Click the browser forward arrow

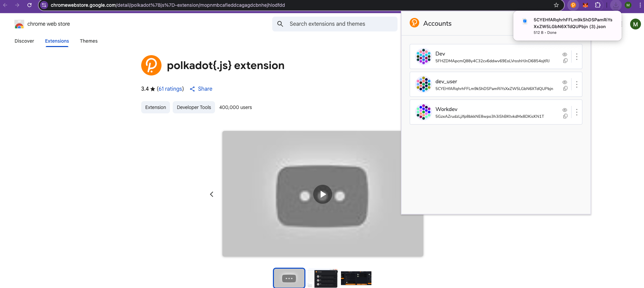[17, 5]
